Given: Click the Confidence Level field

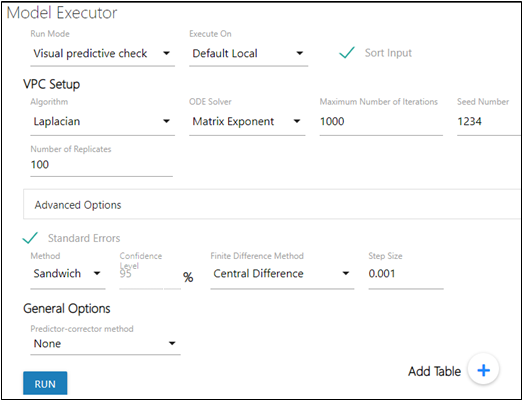Looking at the screenshot, I should pyautogui.click(x=150, y=275).
